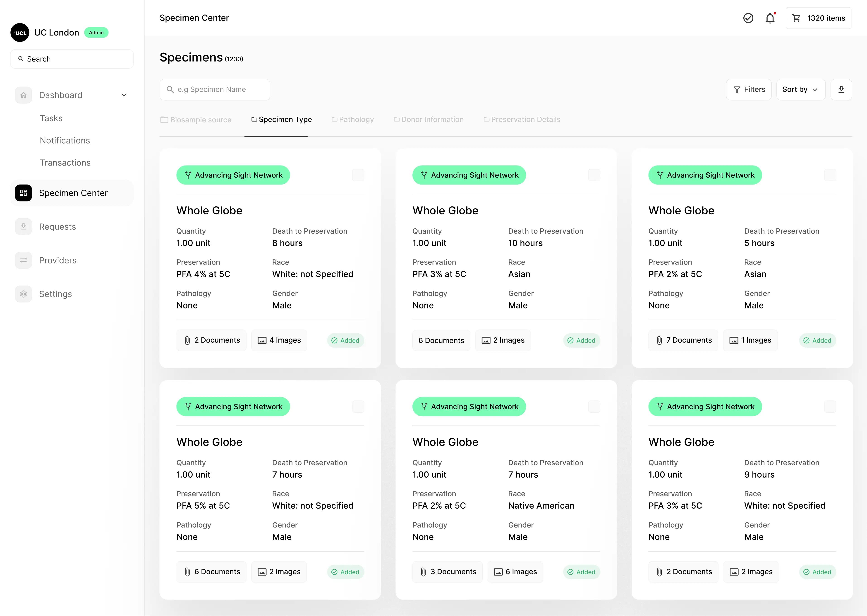Click the task completion checkmark icon
Viewport: 867px width, 616px height.
tap(748, 18)
